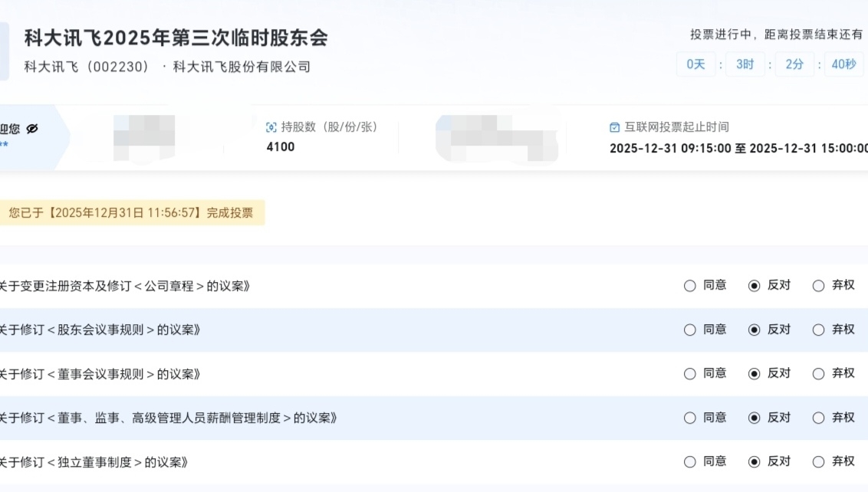Viewport: 868px width, 492px height.
Task: Select 同意 for 独立董事制度 proposal
Action: (690, 461)
